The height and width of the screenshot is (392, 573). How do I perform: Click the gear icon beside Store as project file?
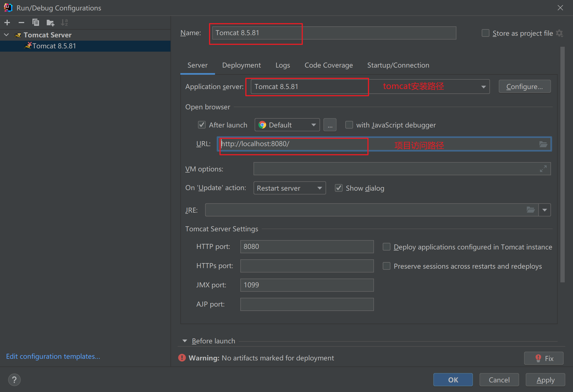(560, 33)
